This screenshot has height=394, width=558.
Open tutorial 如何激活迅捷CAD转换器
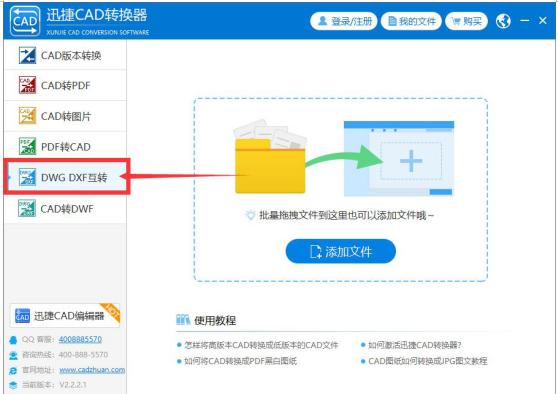415,345
